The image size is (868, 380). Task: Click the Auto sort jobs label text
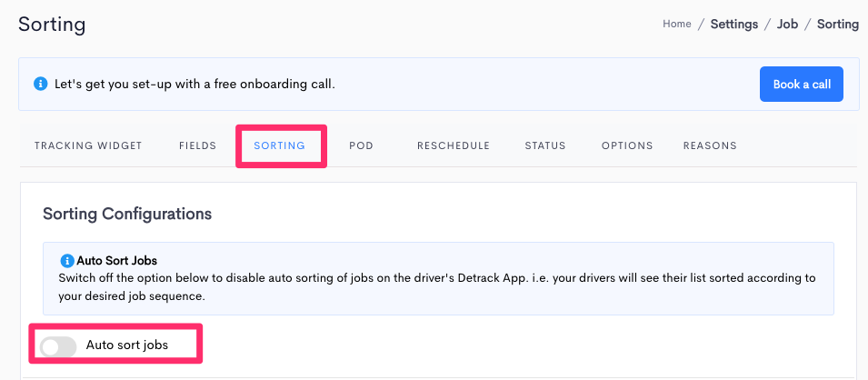[126, 345]
